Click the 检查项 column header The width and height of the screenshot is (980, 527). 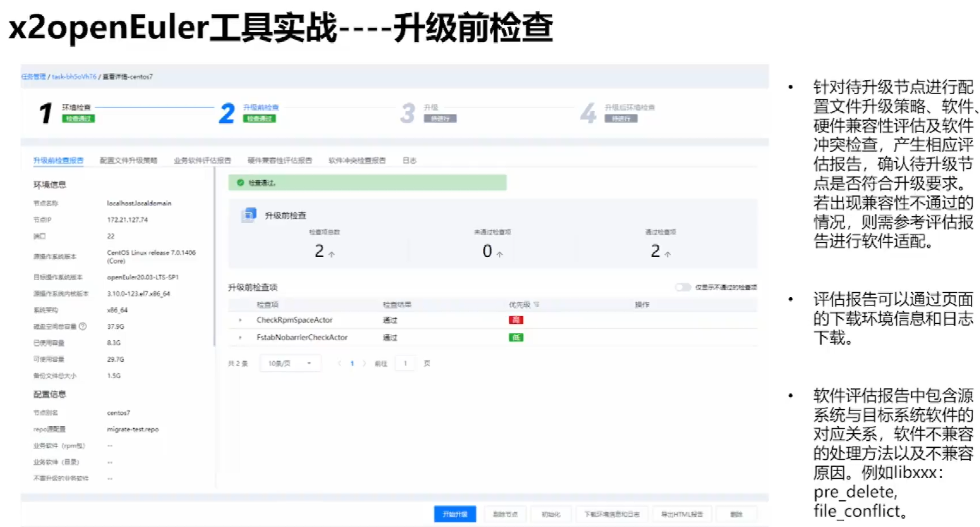click(267, 305)
